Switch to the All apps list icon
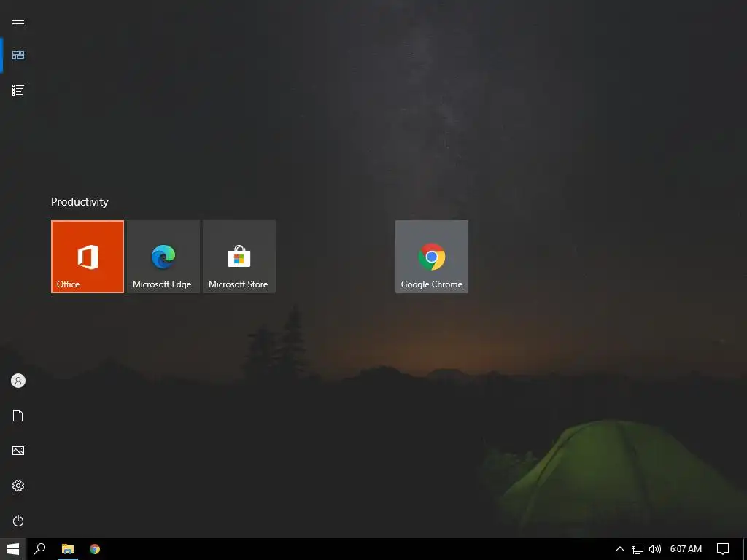 [x=18, y=90]
